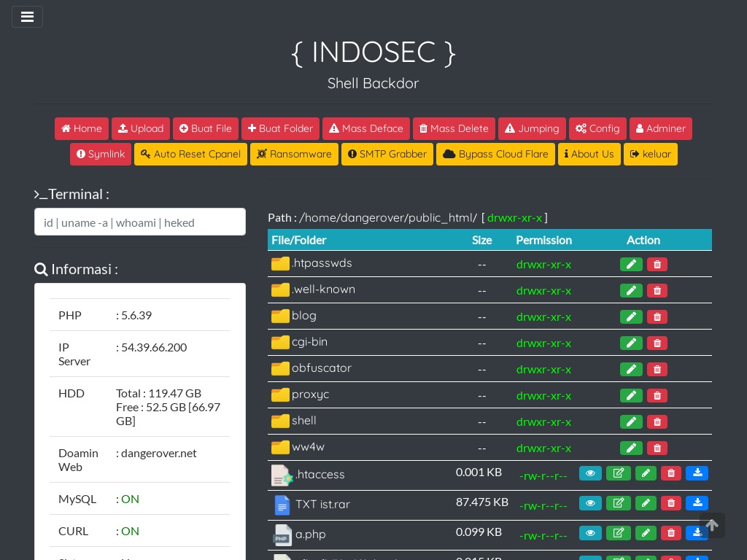Click delete trash icon for ww4w folder

657,448
